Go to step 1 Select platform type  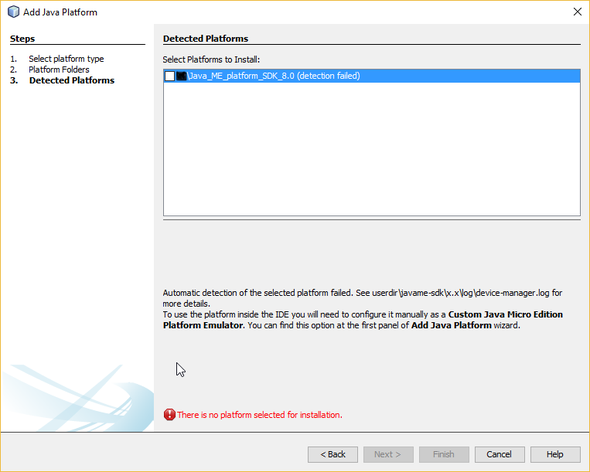click(66, 59)
